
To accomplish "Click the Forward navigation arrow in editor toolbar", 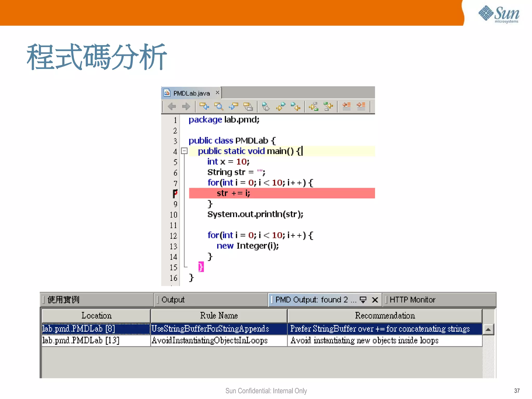I will [x=186, y=106].
